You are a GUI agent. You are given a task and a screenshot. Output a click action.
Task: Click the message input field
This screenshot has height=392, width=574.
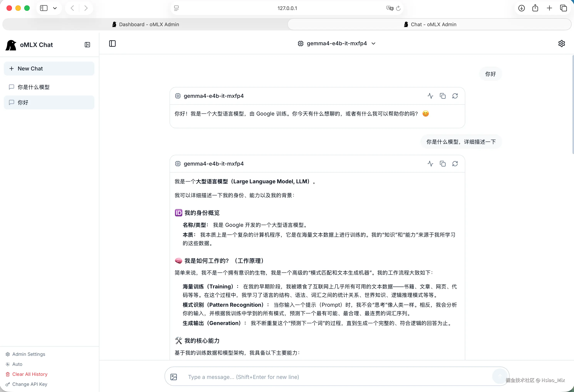(x=296, y=377)
